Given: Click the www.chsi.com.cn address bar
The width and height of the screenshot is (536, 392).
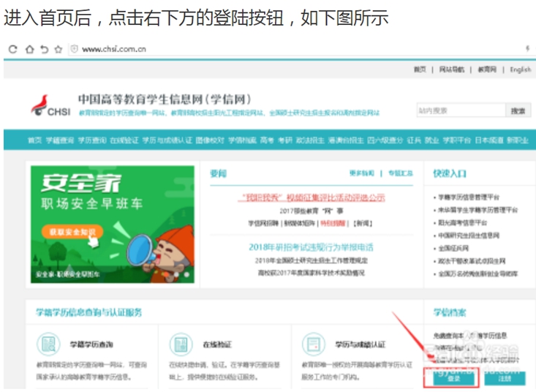Looking at the screenshot, I should (x=113, y=49).
